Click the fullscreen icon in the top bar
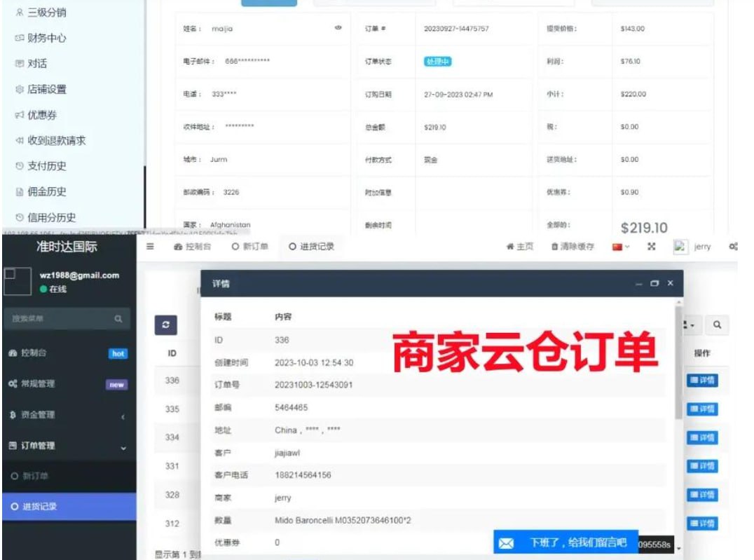The width and height of the screenshot is (754, 560). pyautogui.click(x=651, y=247)
